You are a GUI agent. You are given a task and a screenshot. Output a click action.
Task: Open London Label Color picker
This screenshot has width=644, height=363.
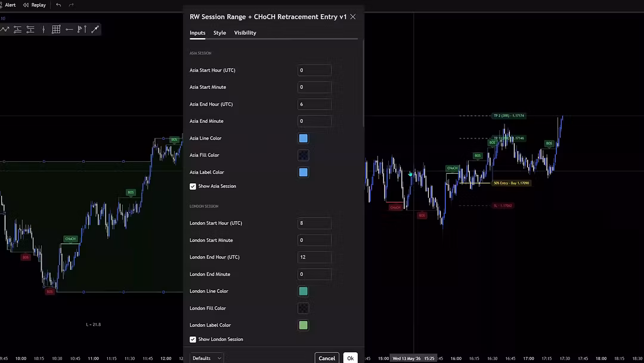pos(303,325)
